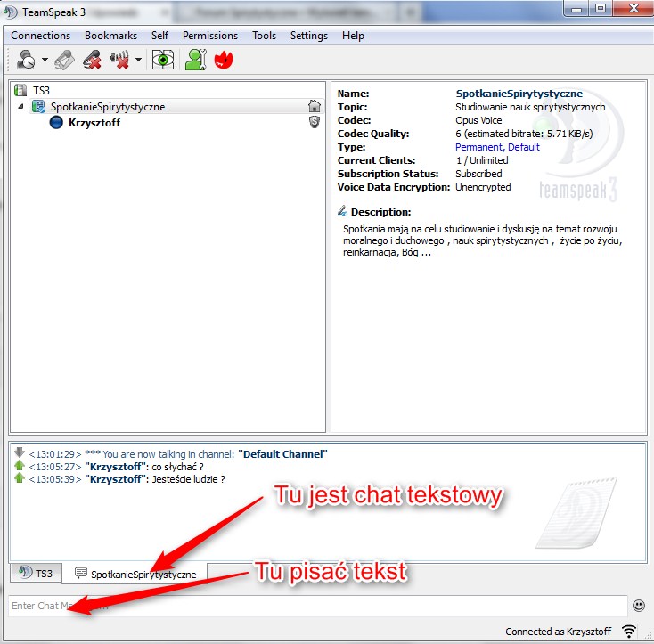Click the connection quality wifi icon
The height and width of the screenshot is (644, 654).
pyautogui.click(x=629, y=632)
